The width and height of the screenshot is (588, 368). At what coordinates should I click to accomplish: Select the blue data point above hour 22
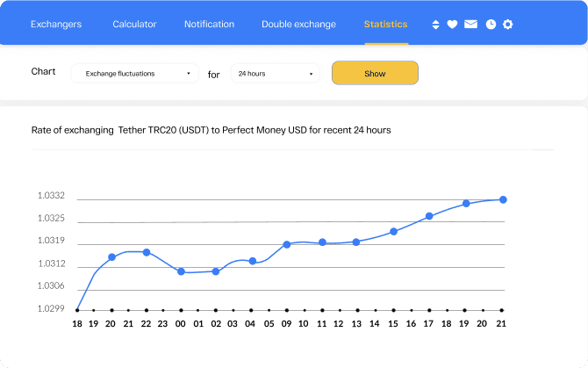[x=147, y=252]
